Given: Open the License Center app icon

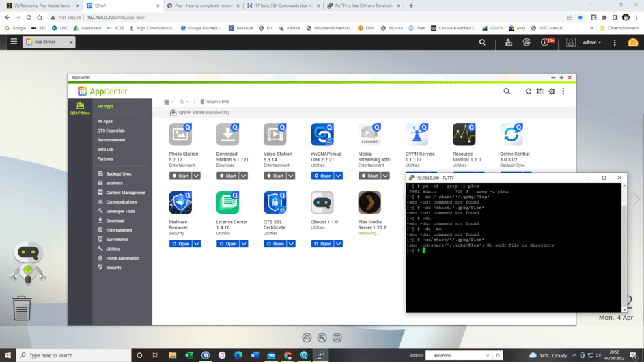Looking at the screenshot, I should coord(227,202).
